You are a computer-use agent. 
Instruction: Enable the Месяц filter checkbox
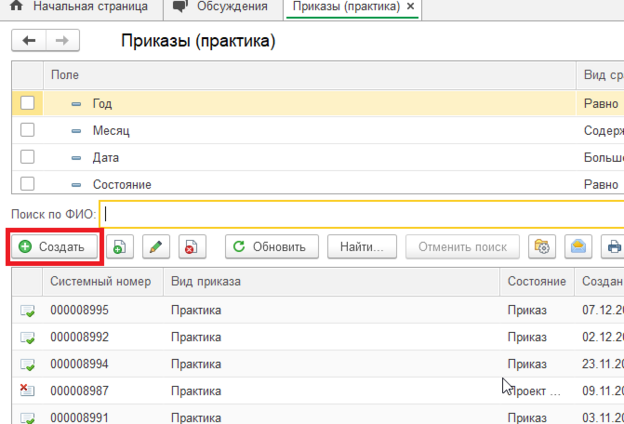(28, 130)
